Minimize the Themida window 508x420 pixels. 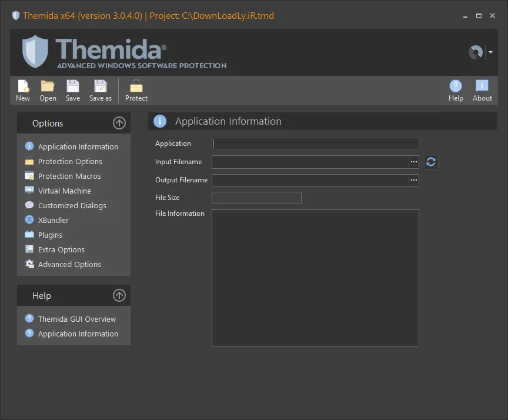[465, 16]
